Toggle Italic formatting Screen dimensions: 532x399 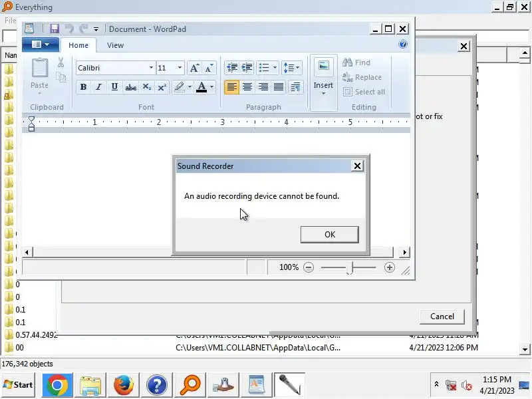[98, 87]
